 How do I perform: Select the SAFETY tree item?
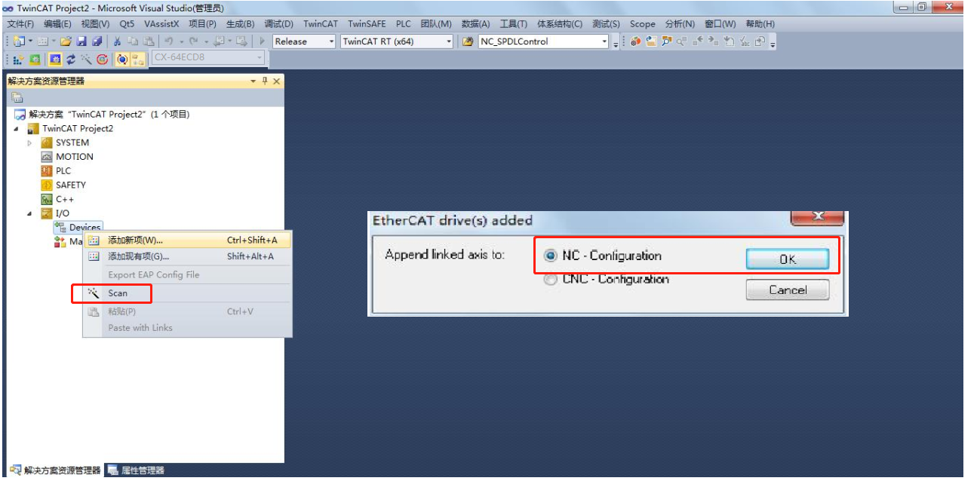[x=71, y=185]
